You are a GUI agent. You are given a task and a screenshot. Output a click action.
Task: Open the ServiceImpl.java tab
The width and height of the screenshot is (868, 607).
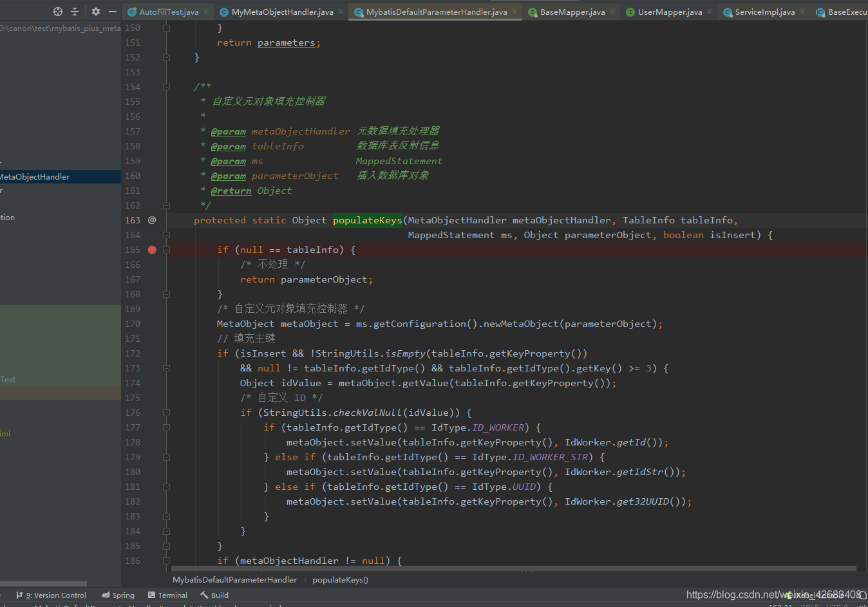pos(764,12)
